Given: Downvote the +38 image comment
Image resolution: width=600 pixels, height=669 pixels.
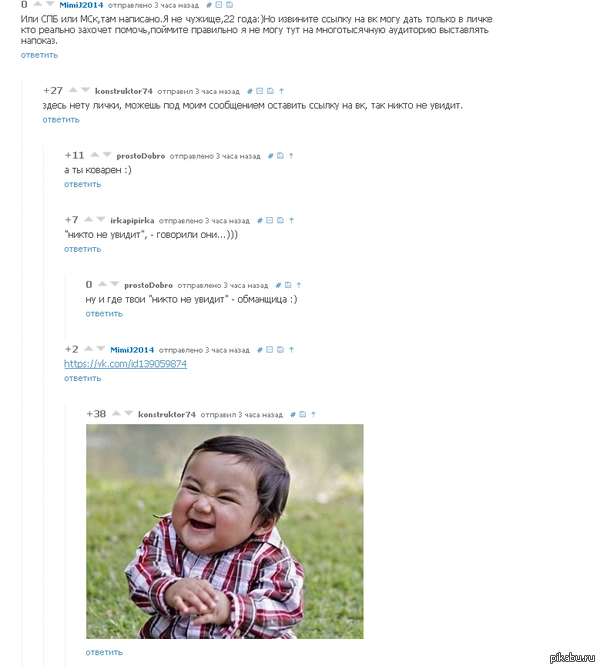Looking at the screenshot, I should click(128, 413).
